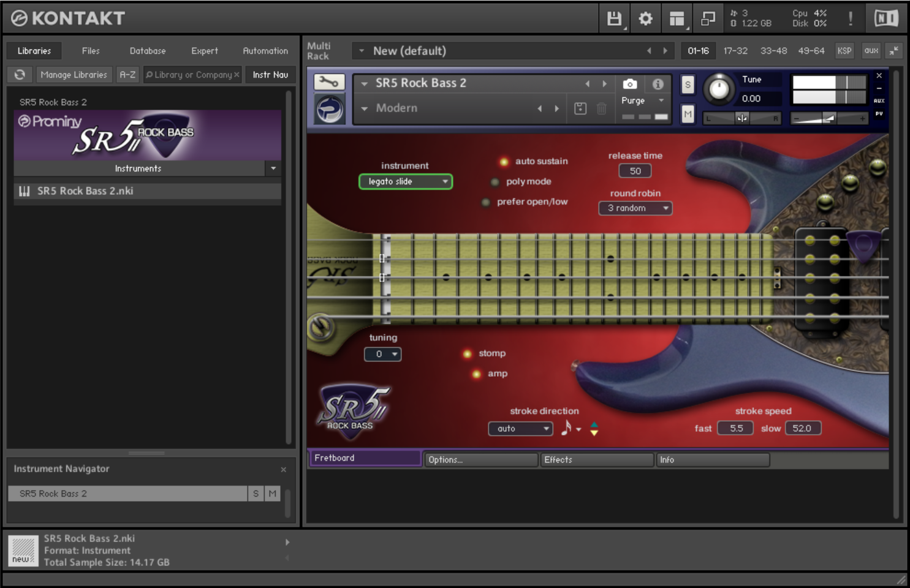Take snapshot with camera icon
Viewport: 910px width, 588px height.
[630, 84]
